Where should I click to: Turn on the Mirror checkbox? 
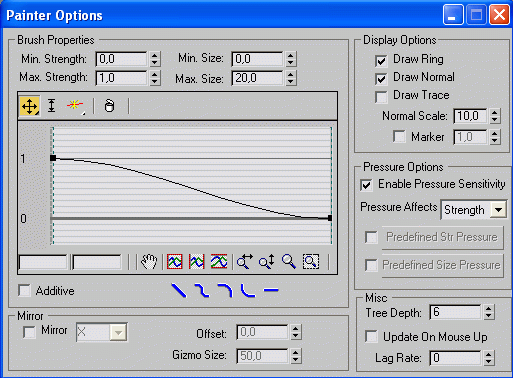coord(29,332)
